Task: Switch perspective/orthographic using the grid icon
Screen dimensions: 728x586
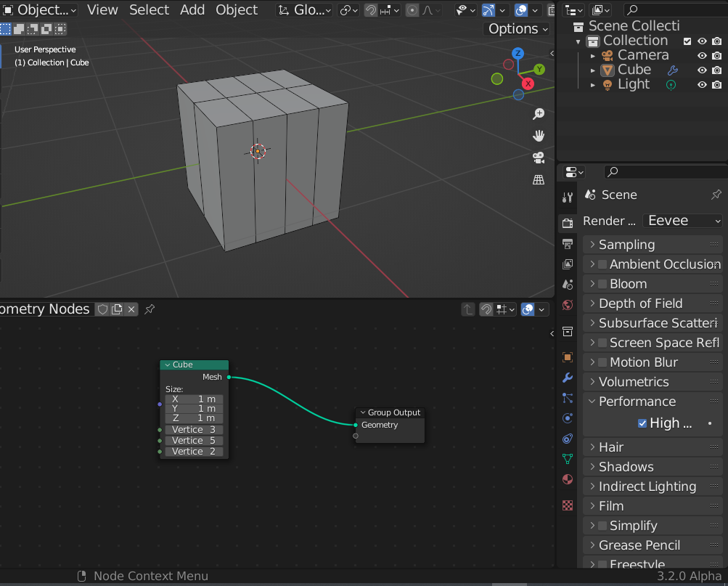Action: pyautogui.click(x=539, y=179)
